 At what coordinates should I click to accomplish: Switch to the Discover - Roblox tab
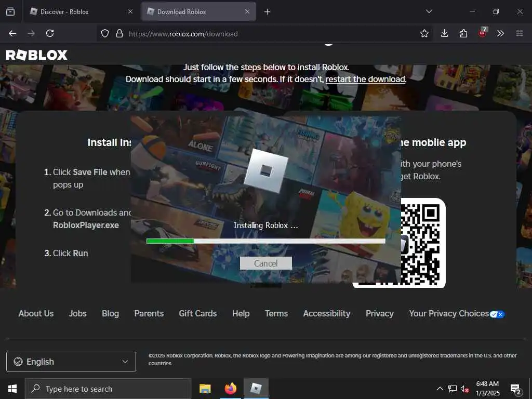point(79,11)
